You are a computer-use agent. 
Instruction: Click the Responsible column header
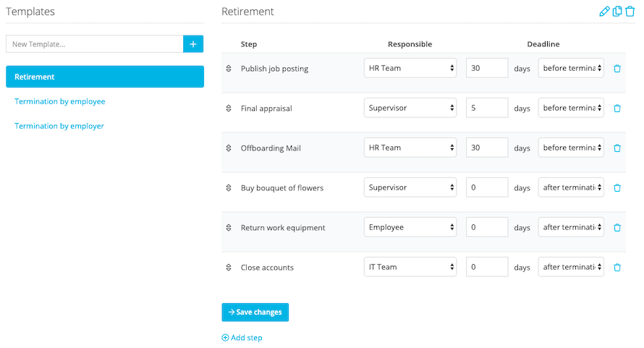(x=410, y=44)
